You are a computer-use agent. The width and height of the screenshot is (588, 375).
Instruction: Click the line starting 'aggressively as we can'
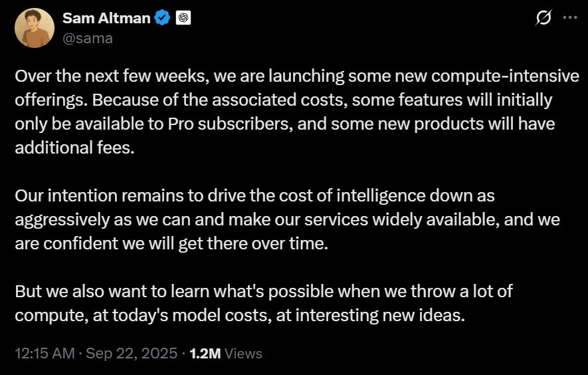[x=287, y=219]
